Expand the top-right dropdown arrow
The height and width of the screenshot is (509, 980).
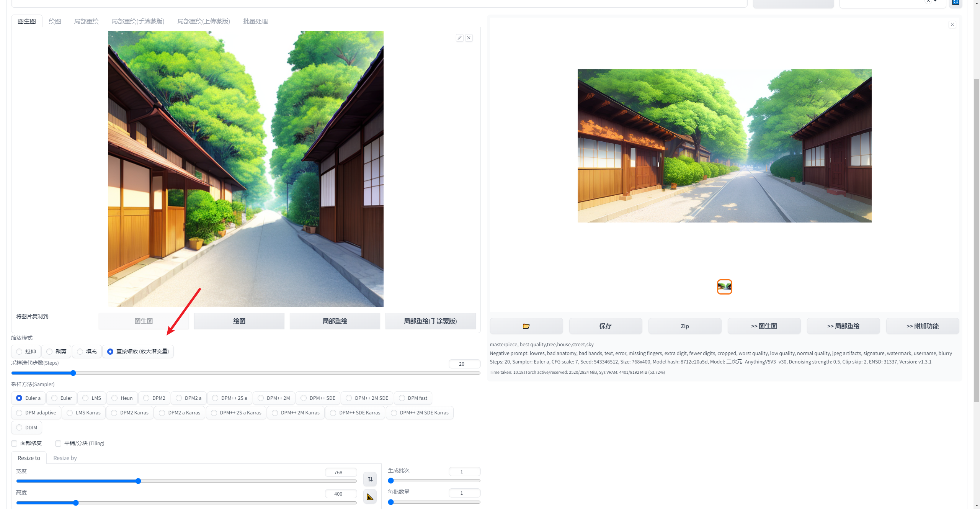935,2
